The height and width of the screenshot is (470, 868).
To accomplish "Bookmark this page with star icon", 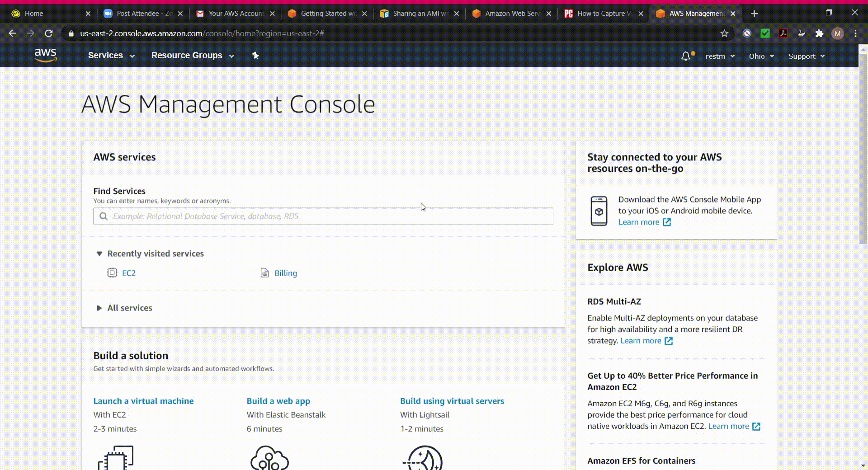I will click(x=724, y=33).
